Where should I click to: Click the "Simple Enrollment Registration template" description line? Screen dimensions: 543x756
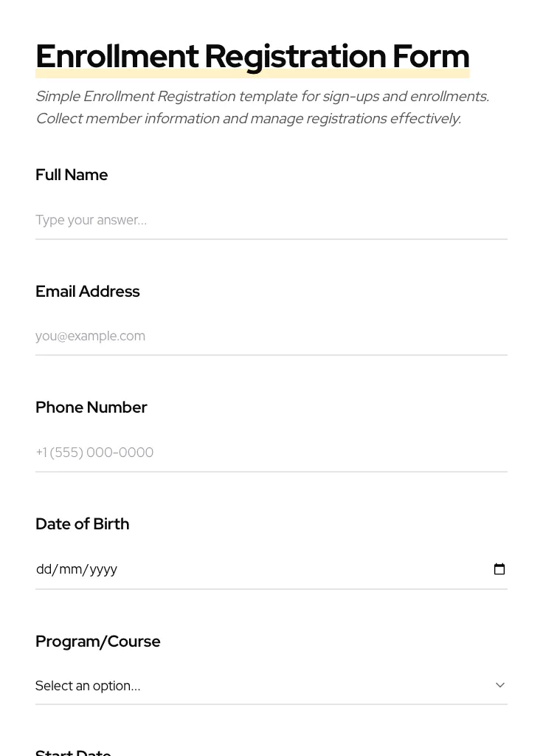262,97
